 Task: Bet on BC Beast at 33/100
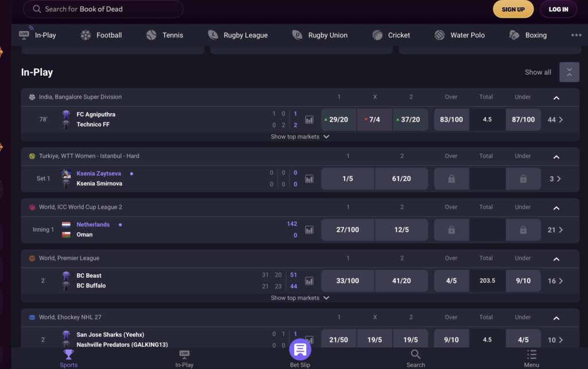coord(347,281)
